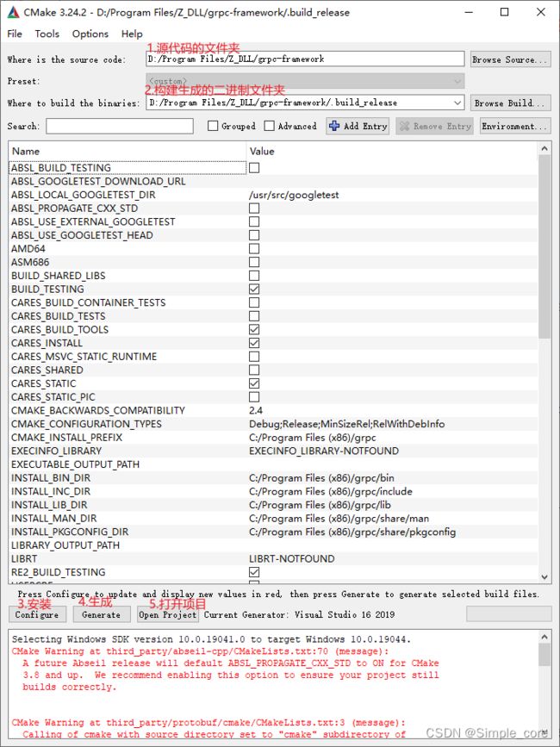The width and height of the screenshot is (560, 747).
Task: Uncheck the BUILD_TESTING checkbox
Action: pyautogui.click(x=254, y=289)
